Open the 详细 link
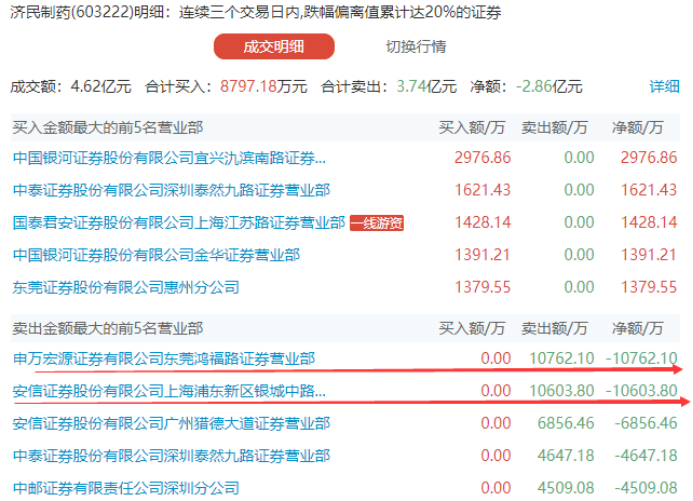This screenshot has height=501, width=693. pos(664,86)
